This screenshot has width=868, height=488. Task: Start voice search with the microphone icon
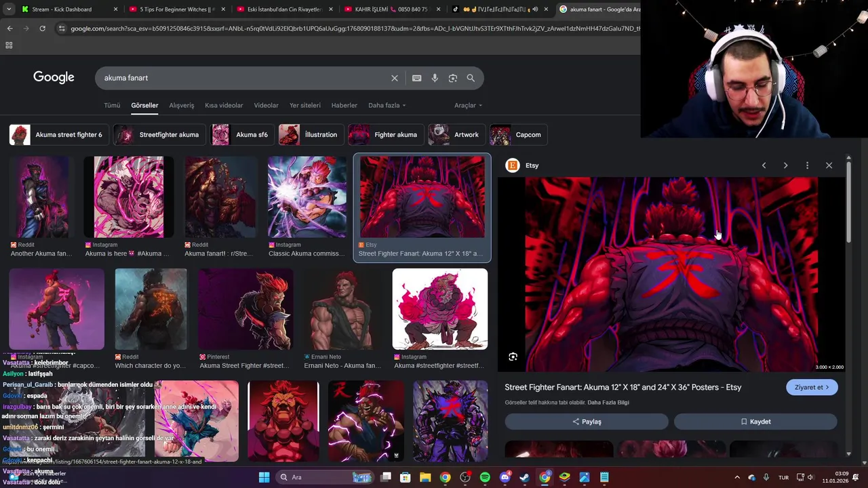435,78
